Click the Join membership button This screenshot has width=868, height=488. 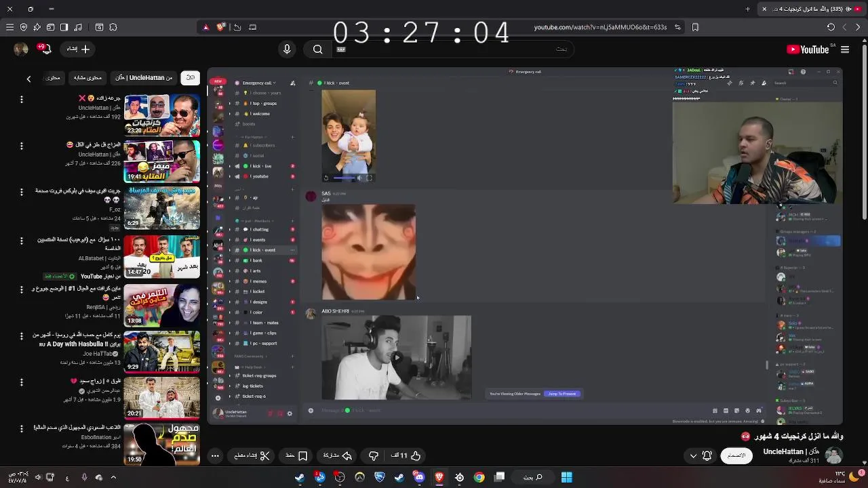coord(736,455)
